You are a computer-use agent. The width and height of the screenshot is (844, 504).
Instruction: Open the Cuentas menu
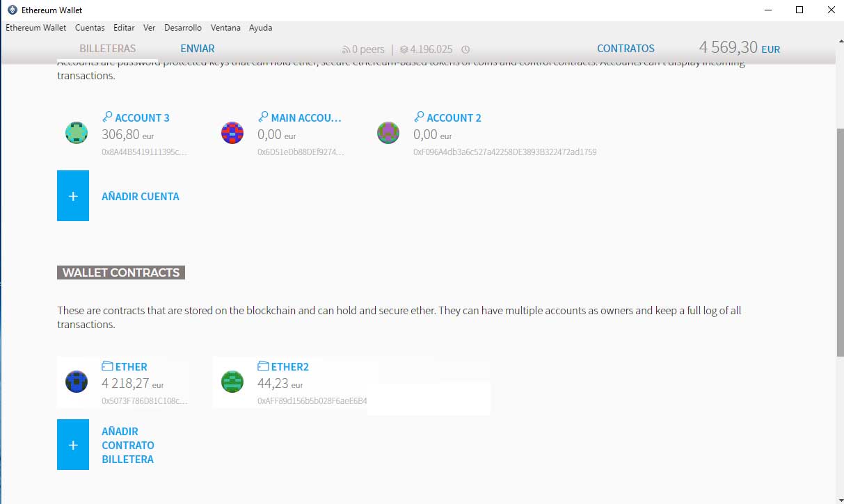pyautogui.click(x=90, y=28)
